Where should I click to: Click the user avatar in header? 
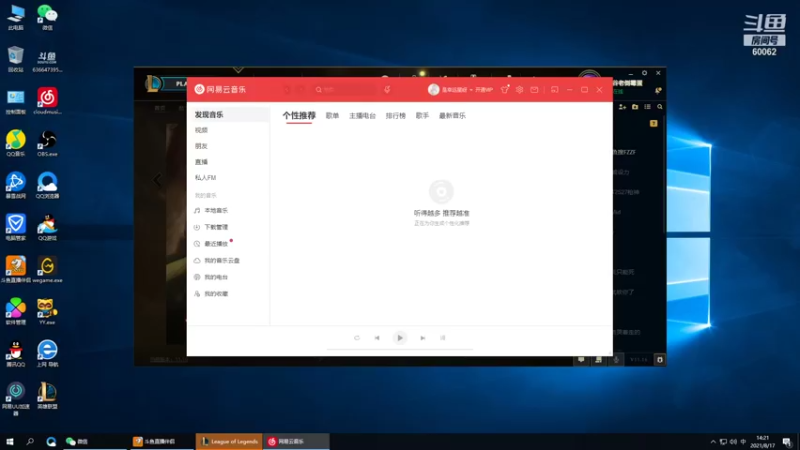click(x=434, y=90)
